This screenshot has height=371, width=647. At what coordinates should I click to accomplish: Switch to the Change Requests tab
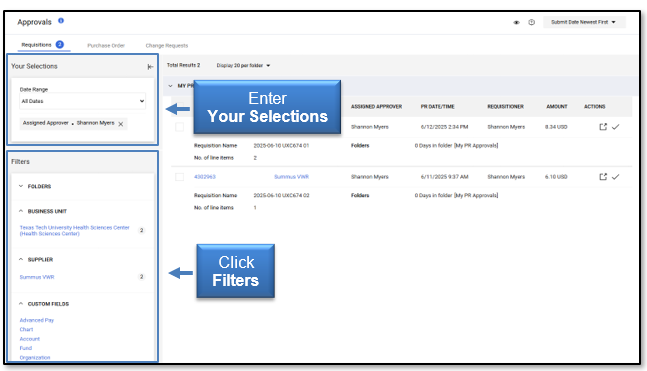click(x=167, y=45)
